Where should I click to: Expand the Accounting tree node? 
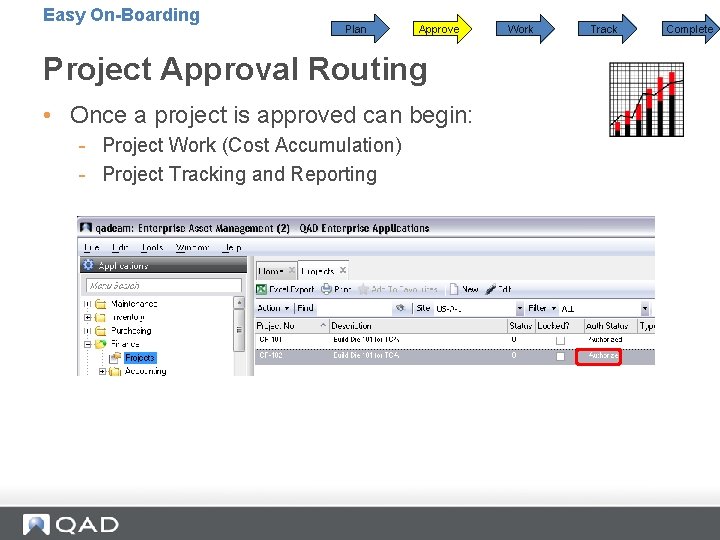coord(102,371)
